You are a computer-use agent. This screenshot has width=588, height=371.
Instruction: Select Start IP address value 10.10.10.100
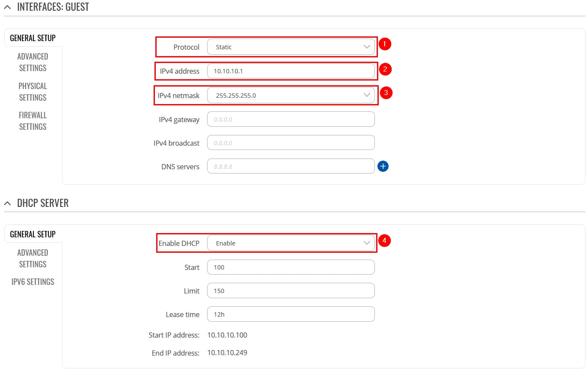click(227, 335)
